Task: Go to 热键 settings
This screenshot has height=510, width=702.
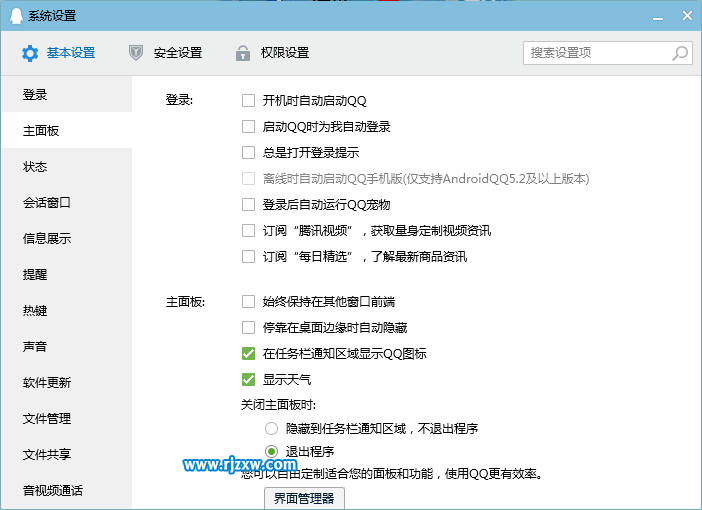Action: pyautogui.click(x=67, y=310)
